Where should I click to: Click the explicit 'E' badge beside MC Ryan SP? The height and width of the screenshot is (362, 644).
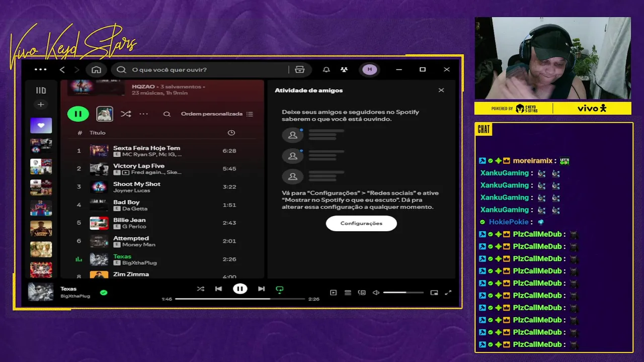pyautogui.click(x=117, y=154)
